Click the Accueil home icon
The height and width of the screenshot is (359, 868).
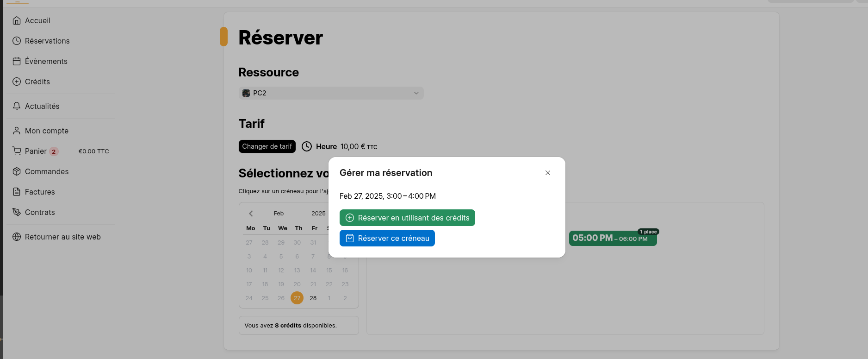17,20
